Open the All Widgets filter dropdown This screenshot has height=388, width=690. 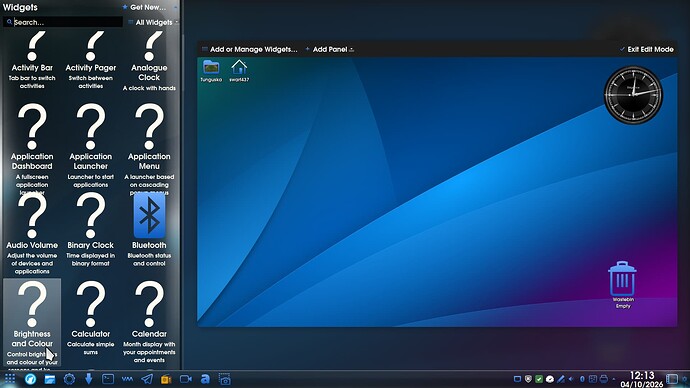click(153, 22)
